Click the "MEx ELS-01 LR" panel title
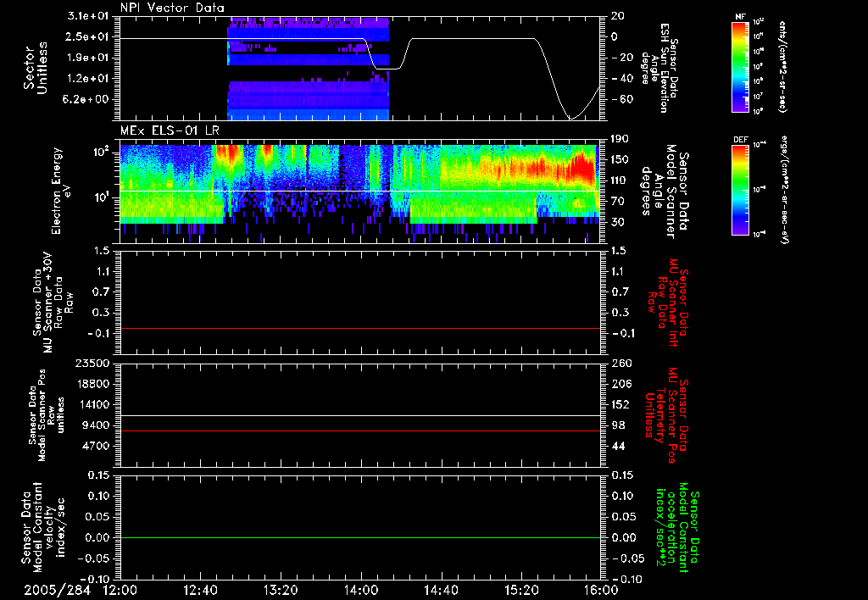Viewport: 868px width, 600px height. point(170,131)
